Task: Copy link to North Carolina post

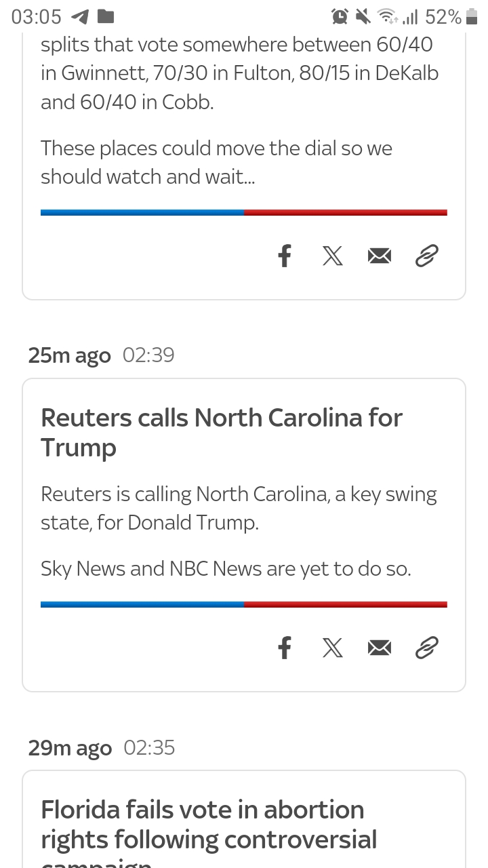Action: (426, 648)
